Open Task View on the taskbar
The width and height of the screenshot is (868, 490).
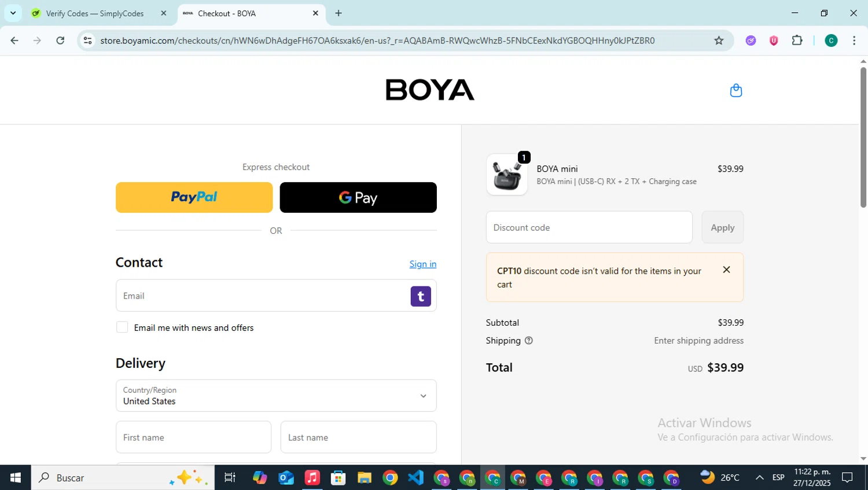[x=230, y=477]
